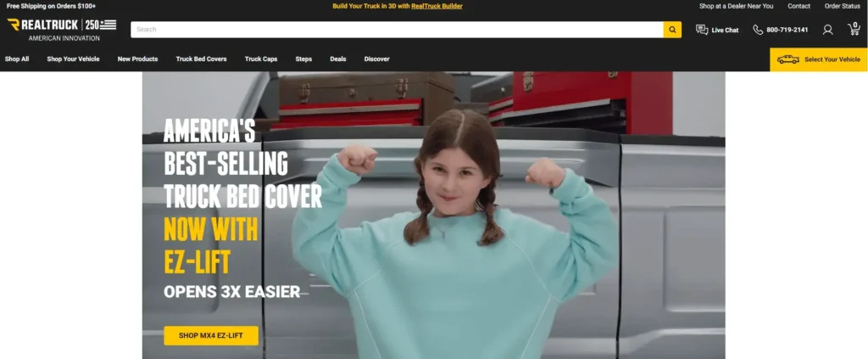The width and height of the screenshot is (868, 359).
Task: Click the America's Best-Selling Truck Bed Cover headline
Action: [242, 164]
